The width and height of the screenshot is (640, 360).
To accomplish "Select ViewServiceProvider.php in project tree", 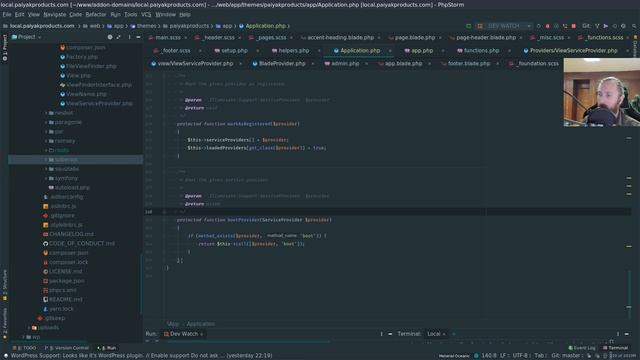I will pos(99,103).
